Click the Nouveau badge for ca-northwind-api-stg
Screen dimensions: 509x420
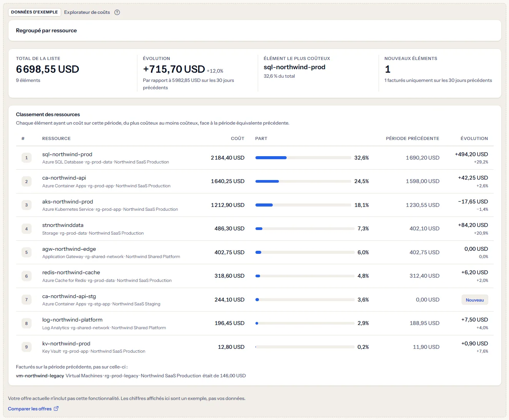[475, 300]
